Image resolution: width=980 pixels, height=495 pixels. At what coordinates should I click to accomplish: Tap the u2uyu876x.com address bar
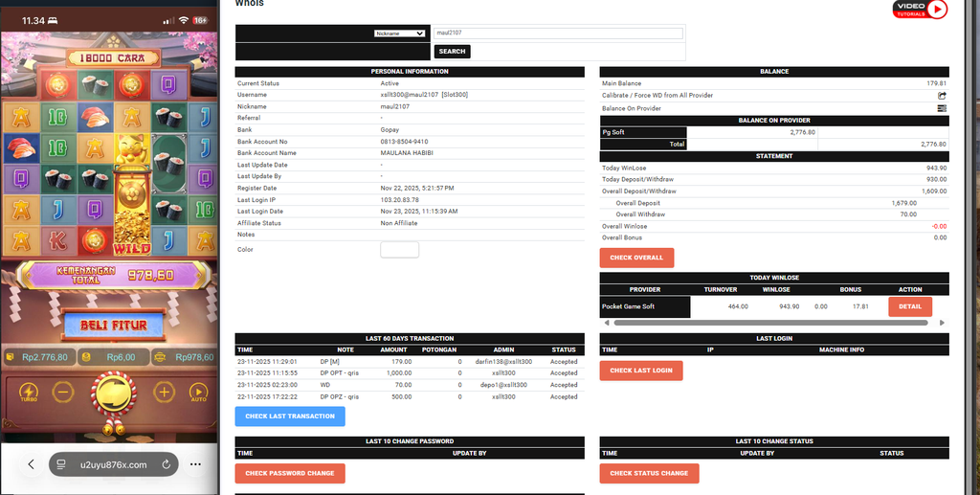114,464
